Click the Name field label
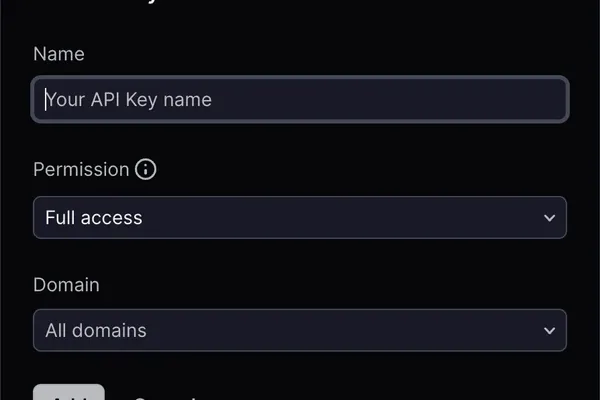Image resolution: width=600 pixels, height=400 pixels. pos(59,54)
